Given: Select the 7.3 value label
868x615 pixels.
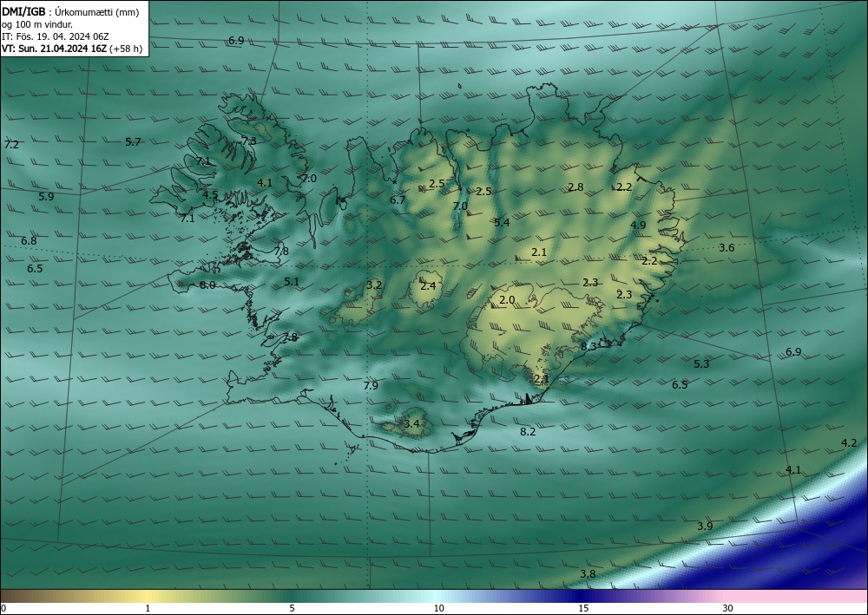Looking at the screenshot, I should 249,141.
